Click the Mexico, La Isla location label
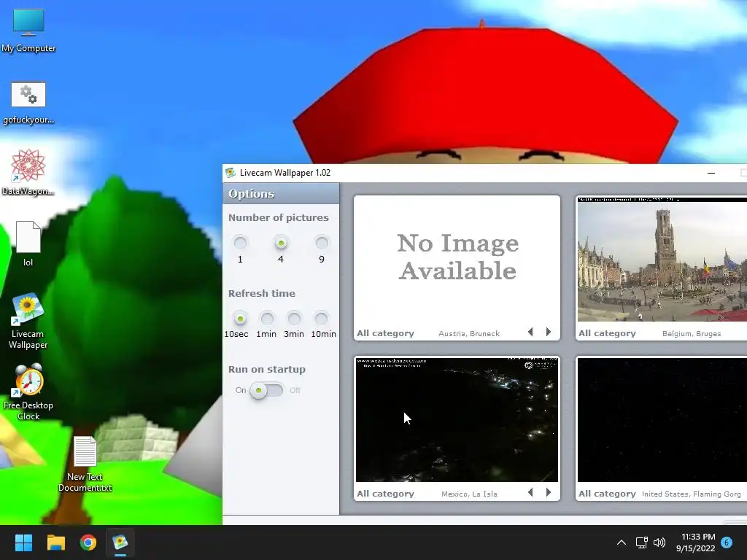Viewport: 747px width, 560px height. click(469, 494)
